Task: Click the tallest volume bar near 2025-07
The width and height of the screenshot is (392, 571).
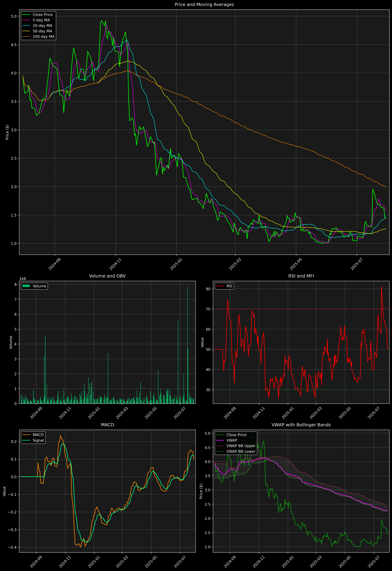Action: coord(187,345)
